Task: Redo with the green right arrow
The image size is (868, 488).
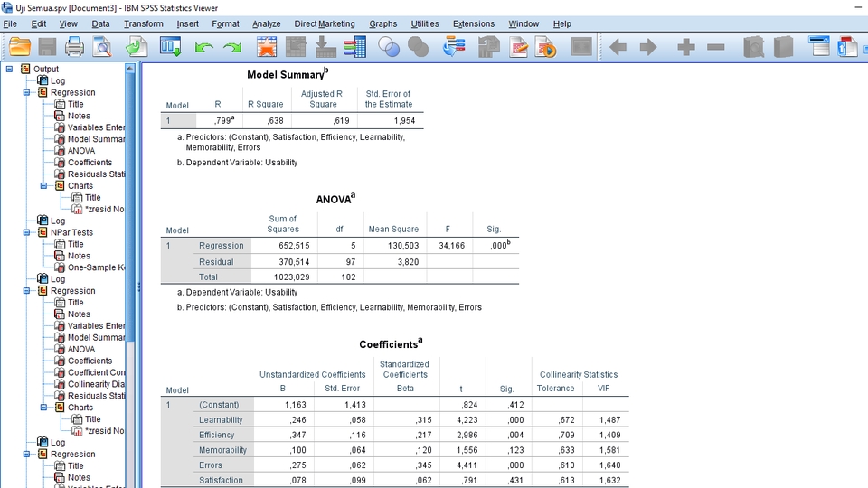Action: [232, 48]
